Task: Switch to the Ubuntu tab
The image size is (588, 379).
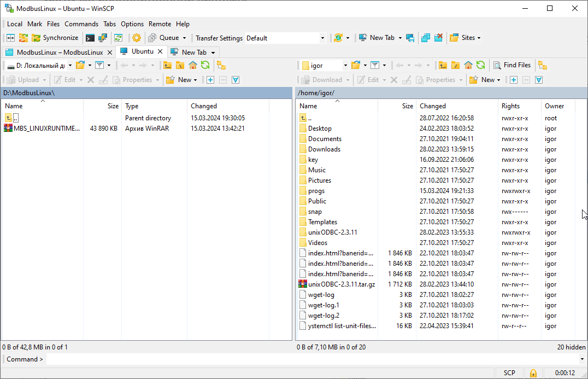Action: [x=141, y=51]
